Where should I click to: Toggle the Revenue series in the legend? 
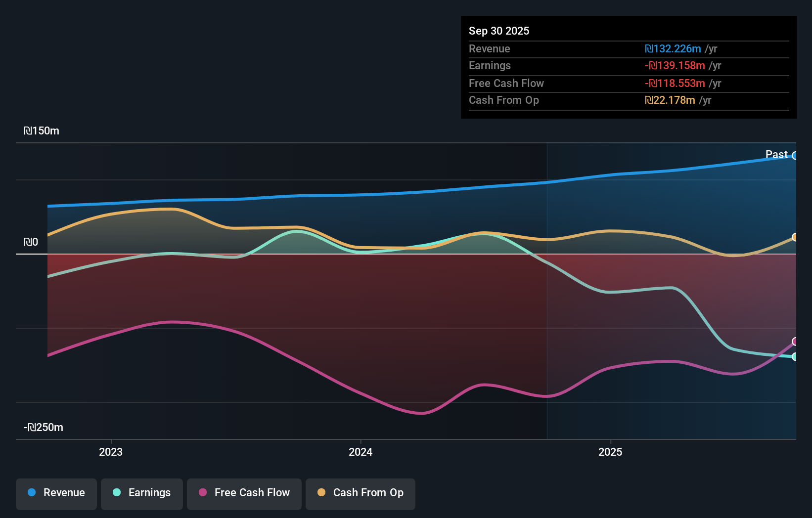[x=56, y=493]
